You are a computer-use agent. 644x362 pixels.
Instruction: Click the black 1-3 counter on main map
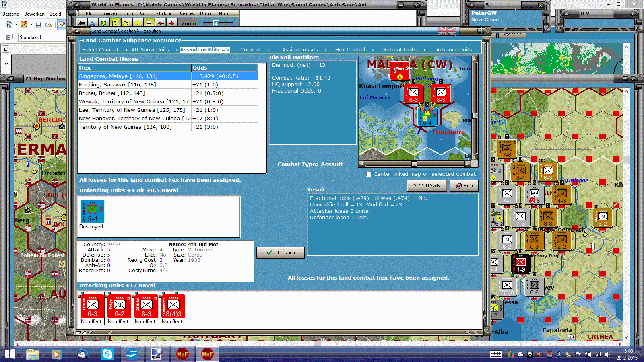(x=521, y=264)
